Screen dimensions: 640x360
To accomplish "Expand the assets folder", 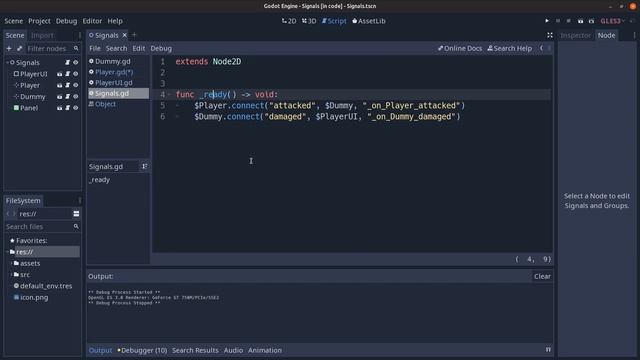I will pyautogui.click(x=11, y=264).
